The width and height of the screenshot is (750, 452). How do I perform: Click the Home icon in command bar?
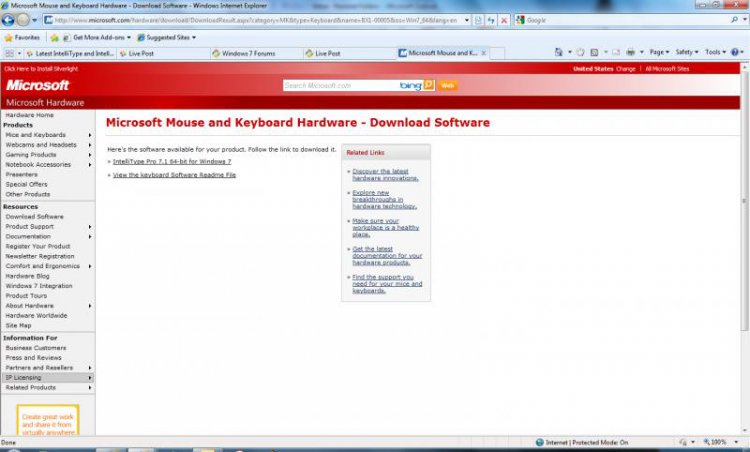click(x=558, y=52)
